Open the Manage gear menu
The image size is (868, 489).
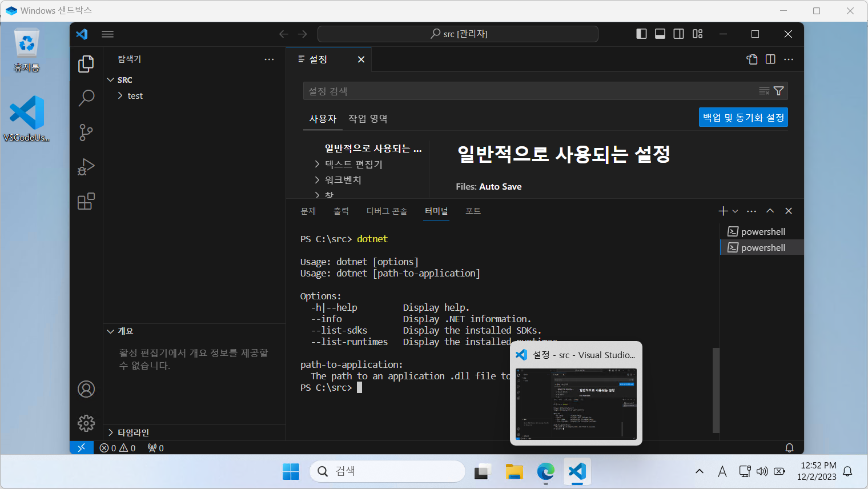(x=86, y=423)
